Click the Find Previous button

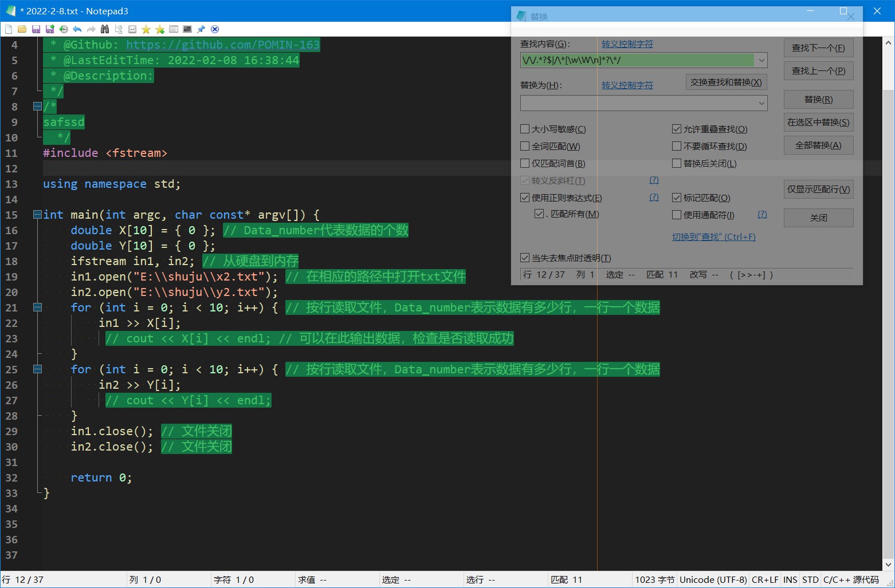tap(818, 71)
